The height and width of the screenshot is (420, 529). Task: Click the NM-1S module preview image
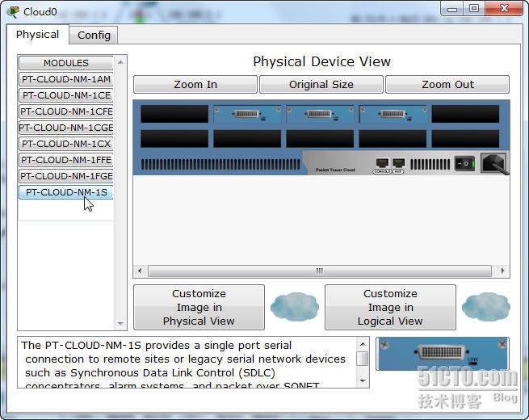point(443,354)
